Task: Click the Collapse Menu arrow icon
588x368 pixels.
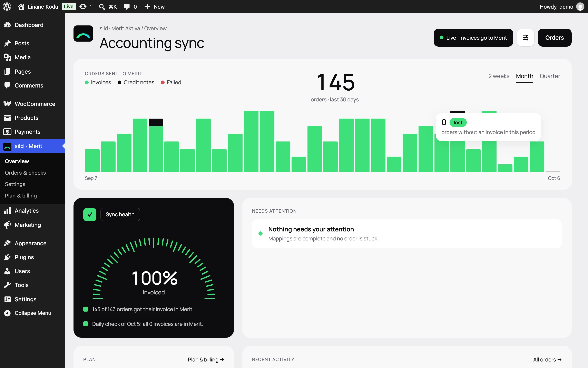Action: [7, 313]
